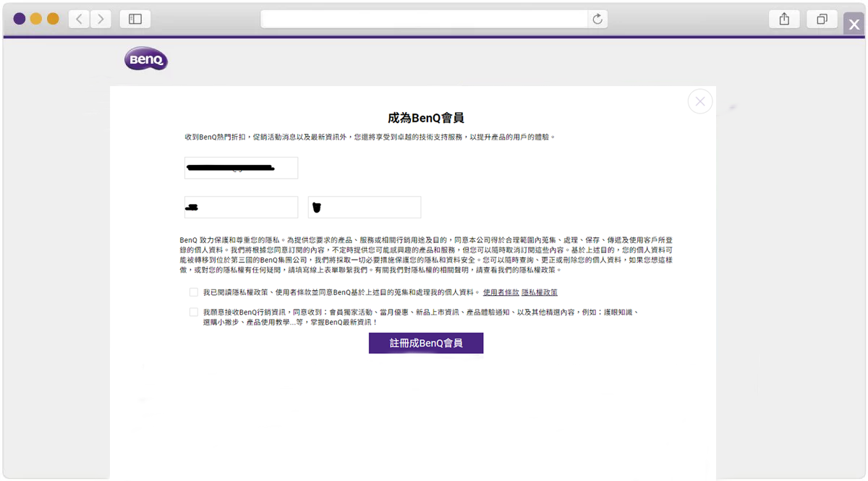
Task: Open the 使用者條款 link
Action: tap(501, 293)
